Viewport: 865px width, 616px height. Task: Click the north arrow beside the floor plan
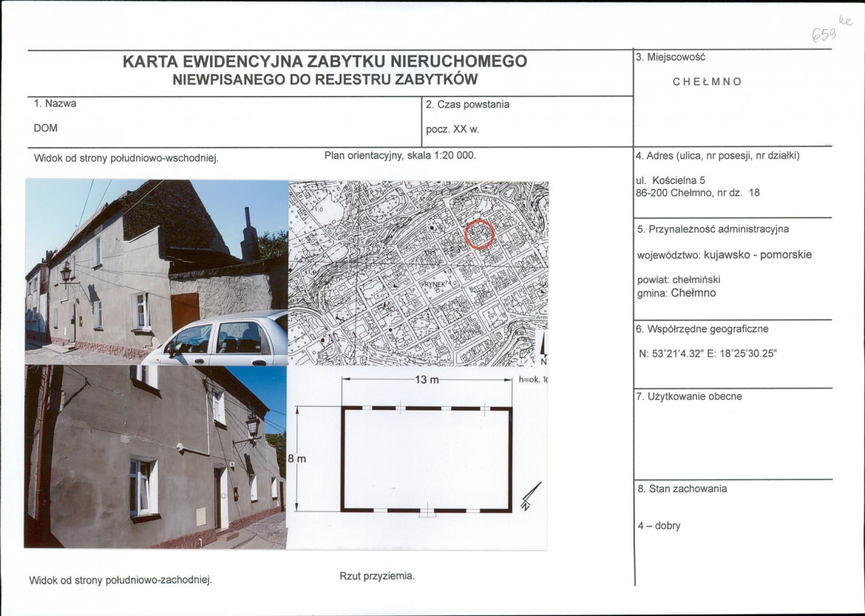point(531,496)
